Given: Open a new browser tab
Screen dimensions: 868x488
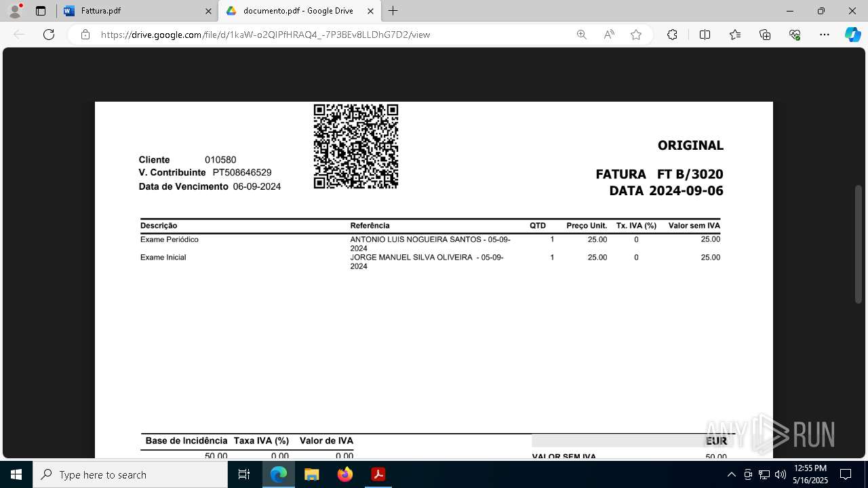Looking at the screenshot, I should pyautogui.click(x=393, y=11).
